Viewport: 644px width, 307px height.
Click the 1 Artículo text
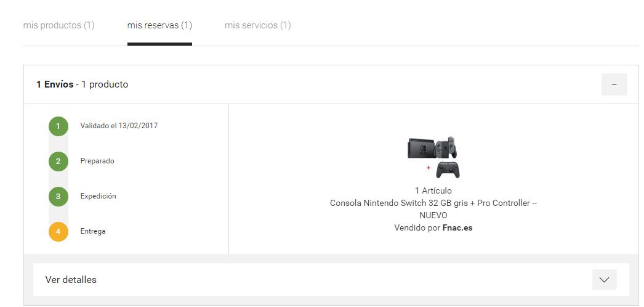433,190
